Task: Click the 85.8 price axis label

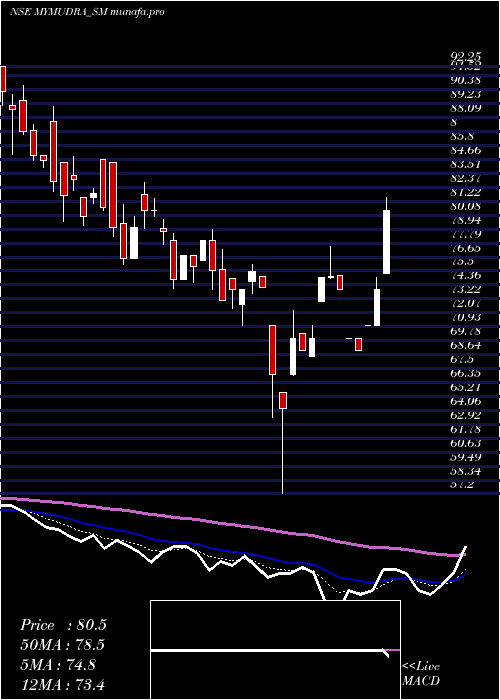Action: click(462, 136)
